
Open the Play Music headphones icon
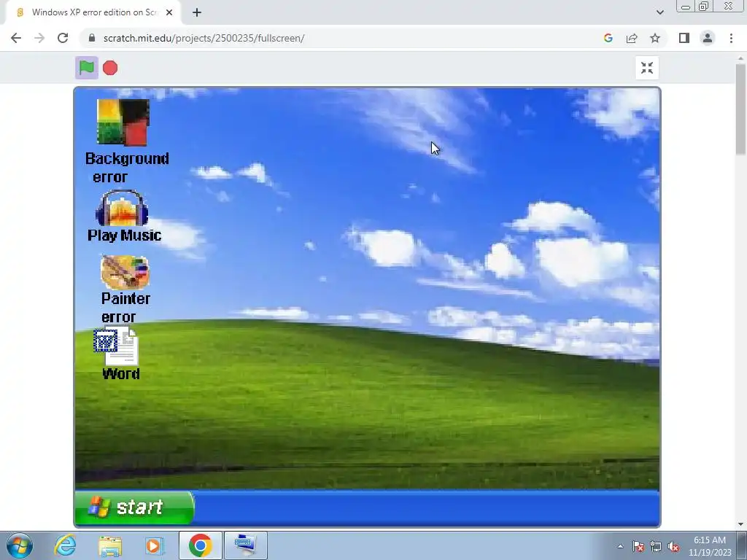point(123,208)
